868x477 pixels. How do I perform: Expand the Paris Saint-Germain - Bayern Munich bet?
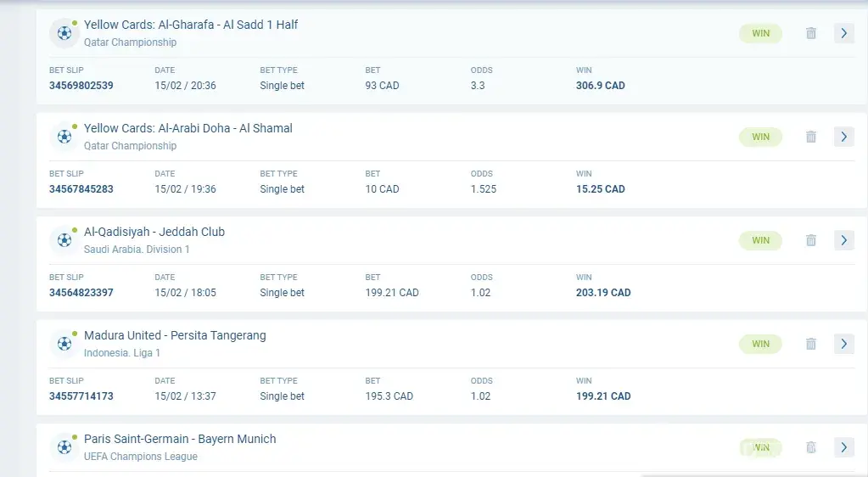(x=843, y=447)
